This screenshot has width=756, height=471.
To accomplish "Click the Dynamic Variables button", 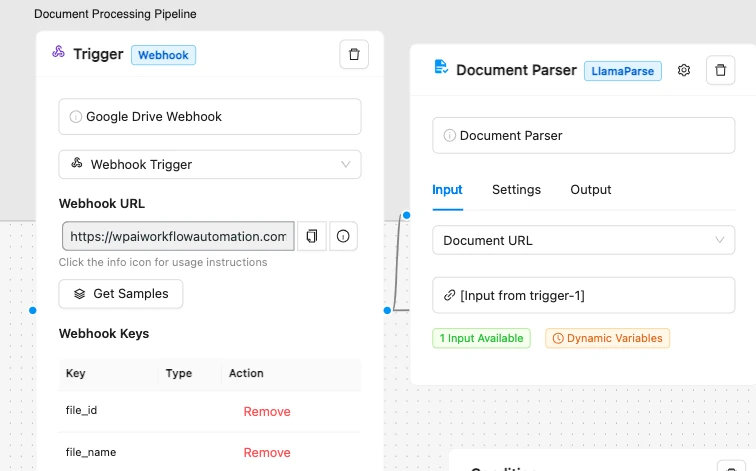I will click(608, 338).
